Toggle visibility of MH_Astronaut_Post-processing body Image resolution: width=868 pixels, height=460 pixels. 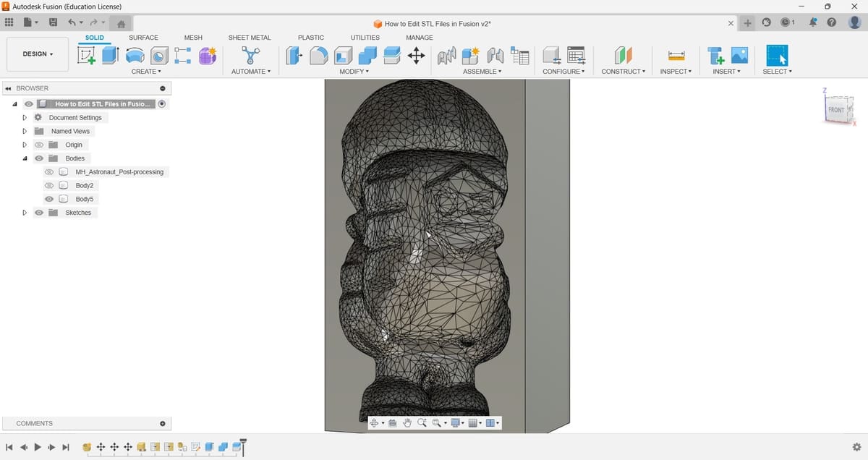pos(49,172)
